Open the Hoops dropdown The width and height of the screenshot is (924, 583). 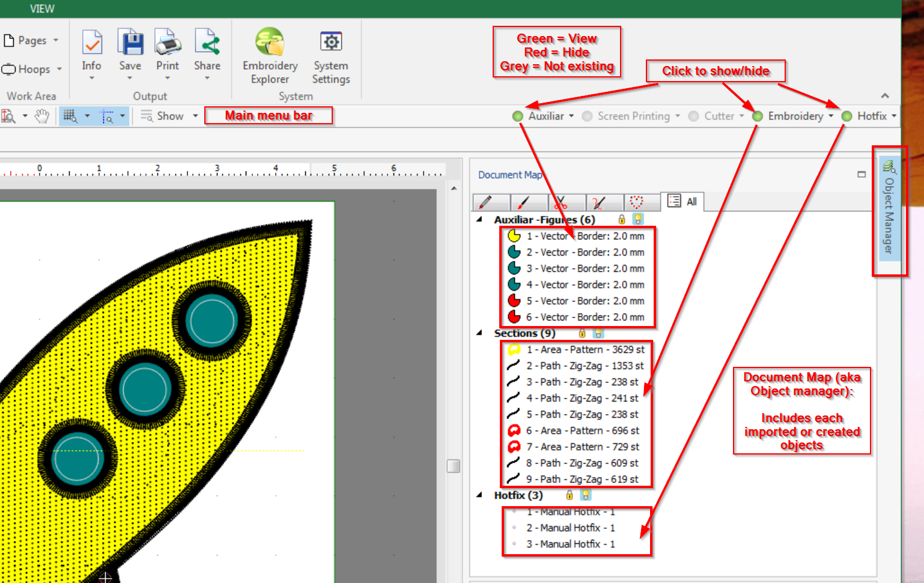[x=32, y=70]
